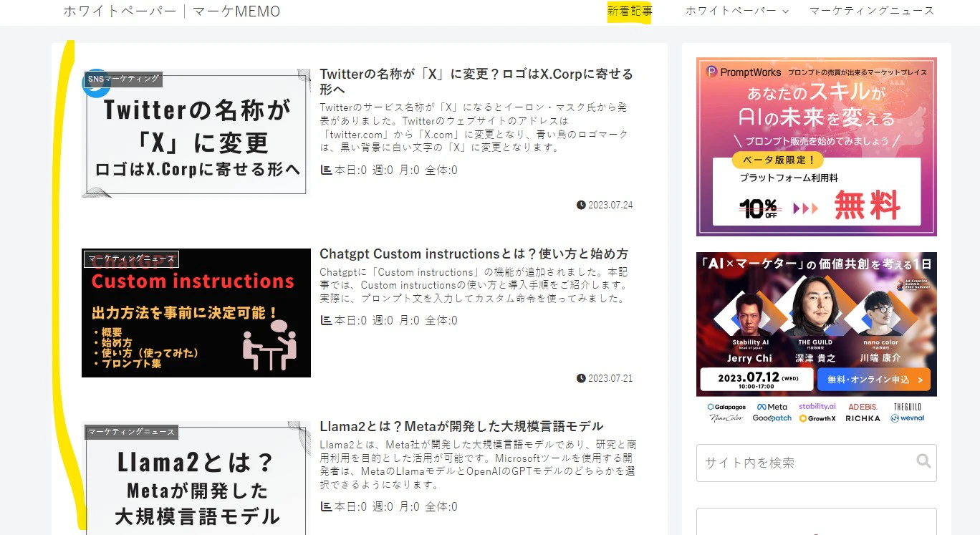Open the Custom instructions article thumbnail
This screenshot has height=535, width=980.
(196, 313)
